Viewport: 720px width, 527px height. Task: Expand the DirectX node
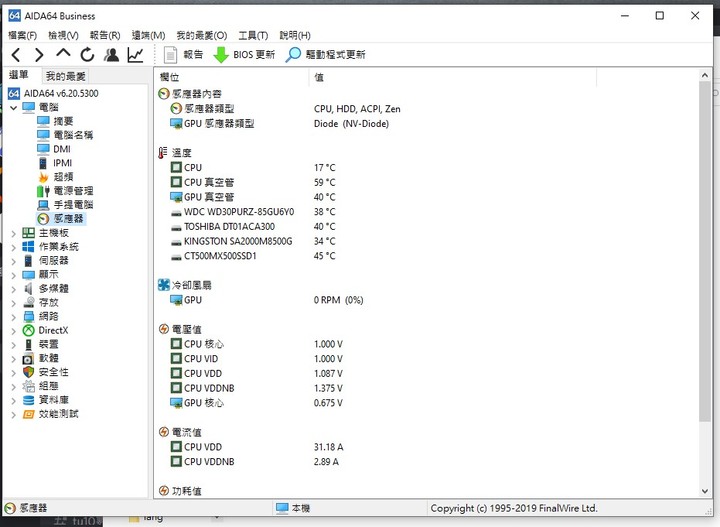[13, 331]
